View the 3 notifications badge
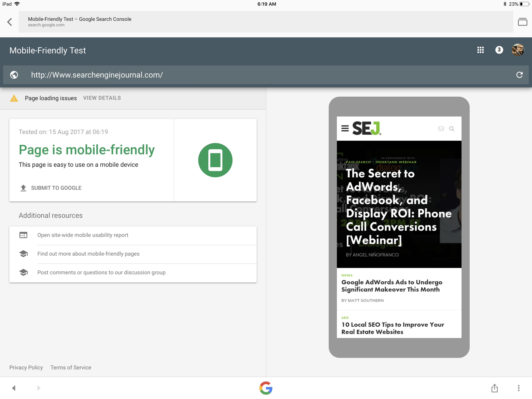 (499, 50)
